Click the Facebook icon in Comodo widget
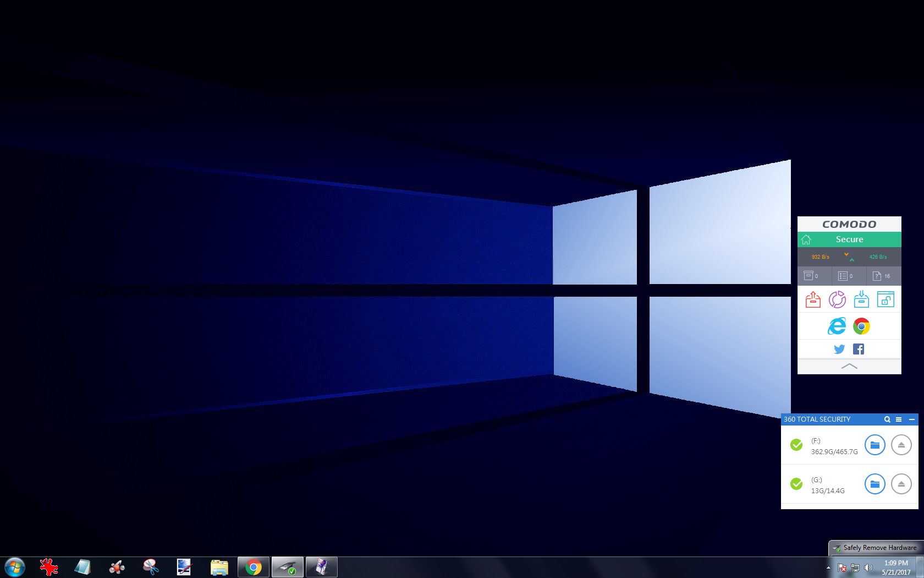924x578 pixels. 859,349
